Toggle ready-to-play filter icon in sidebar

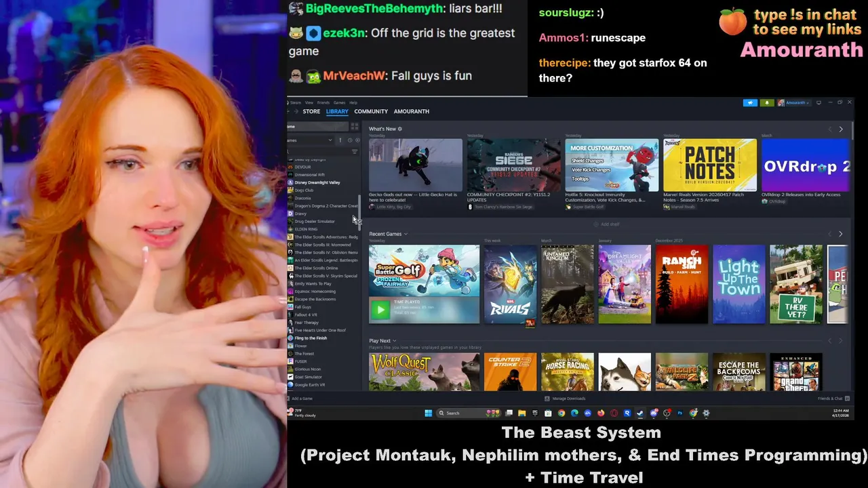coord(357,140)
